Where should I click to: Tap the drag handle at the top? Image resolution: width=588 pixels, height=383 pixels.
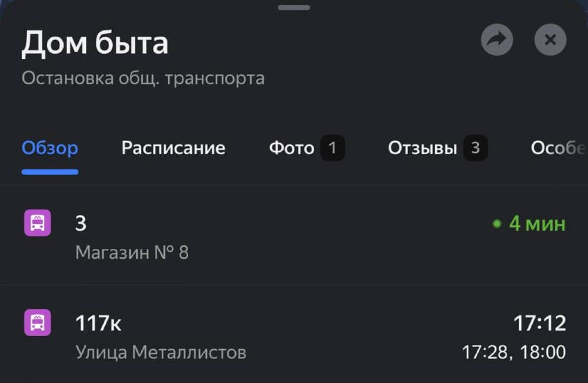point(294,7)
